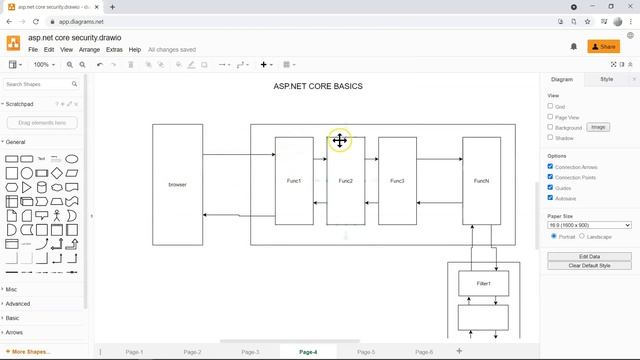
Task: Select the actor stick figure shape
Action: [x=57, y=216]
